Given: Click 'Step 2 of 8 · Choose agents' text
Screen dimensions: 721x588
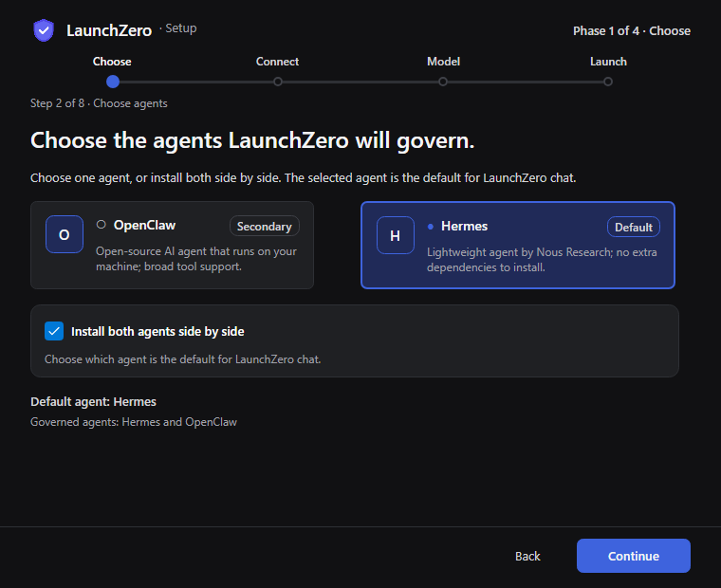Looking at the screenshot, I should coord(99,103).
